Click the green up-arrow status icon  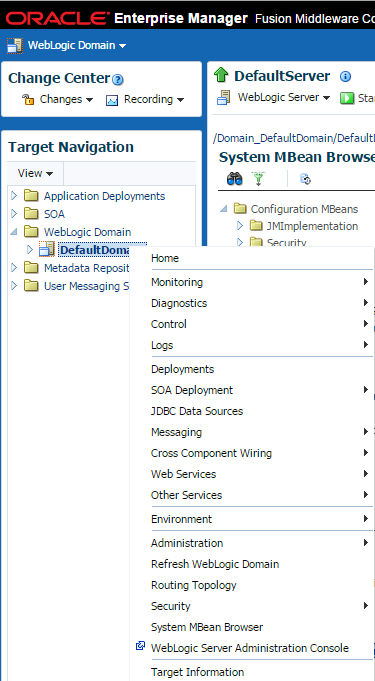(221, 76)
